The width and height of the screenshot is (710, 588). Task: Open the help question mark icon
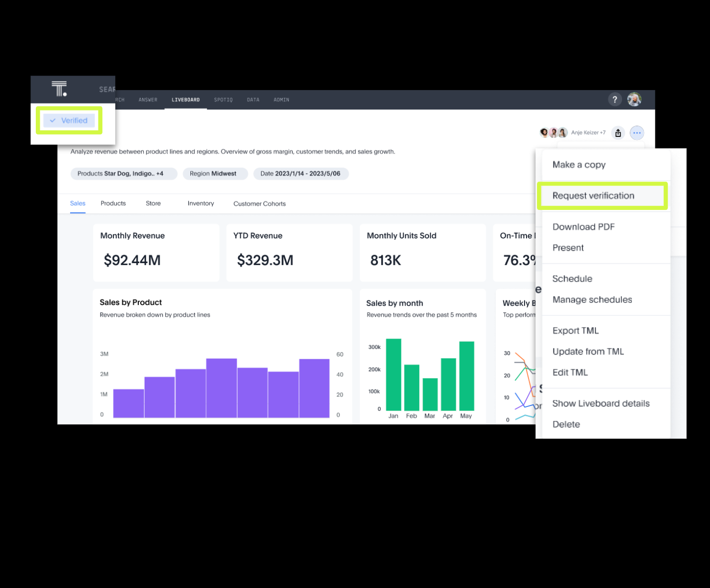[x=615, y=99]
